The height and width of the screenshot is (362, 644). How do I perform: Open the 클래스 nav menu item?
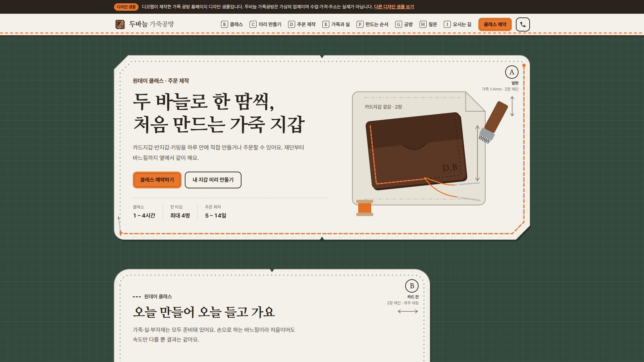point(232,24)
